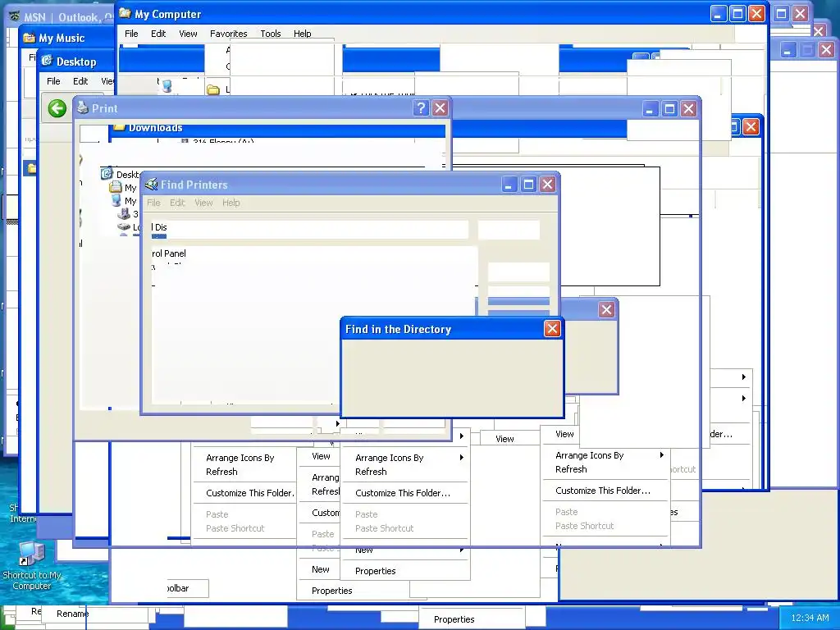Viewport: 840px width, 630px height.
Task: Click Properties just below the New submenu arrow entry
Action: [x=376, y=571]
